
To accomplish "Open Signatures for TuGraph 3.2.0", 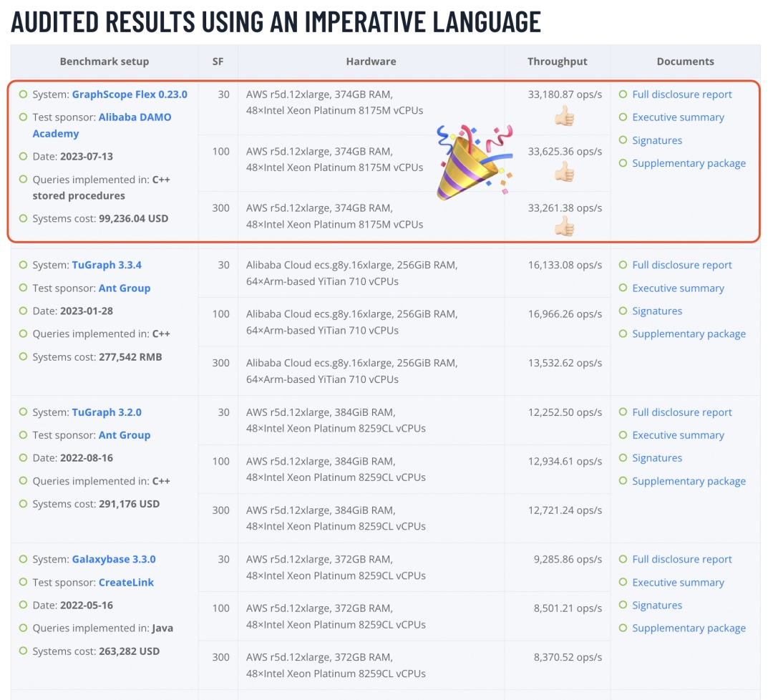I will 657,458.
